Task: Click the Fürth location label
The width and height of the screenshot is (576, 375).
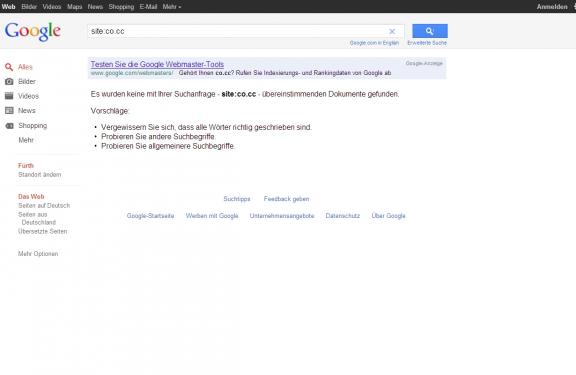Action: point(26,165)
